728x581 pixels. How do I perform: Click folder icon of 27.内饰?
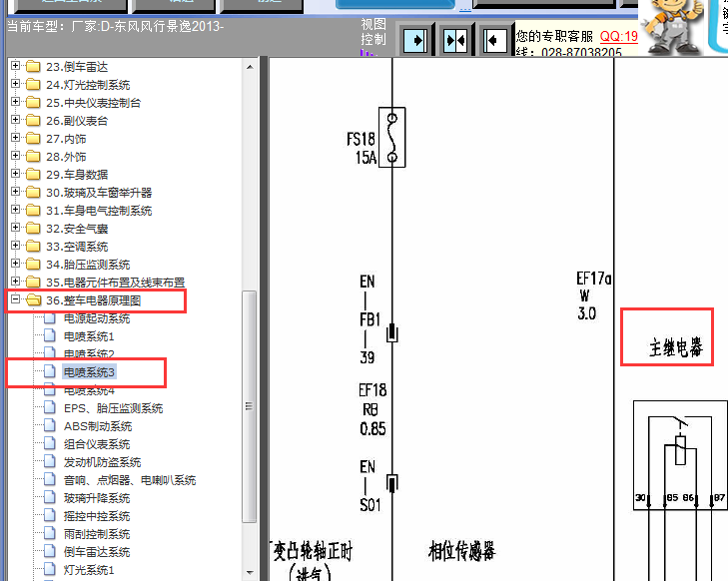coord(33,139)
